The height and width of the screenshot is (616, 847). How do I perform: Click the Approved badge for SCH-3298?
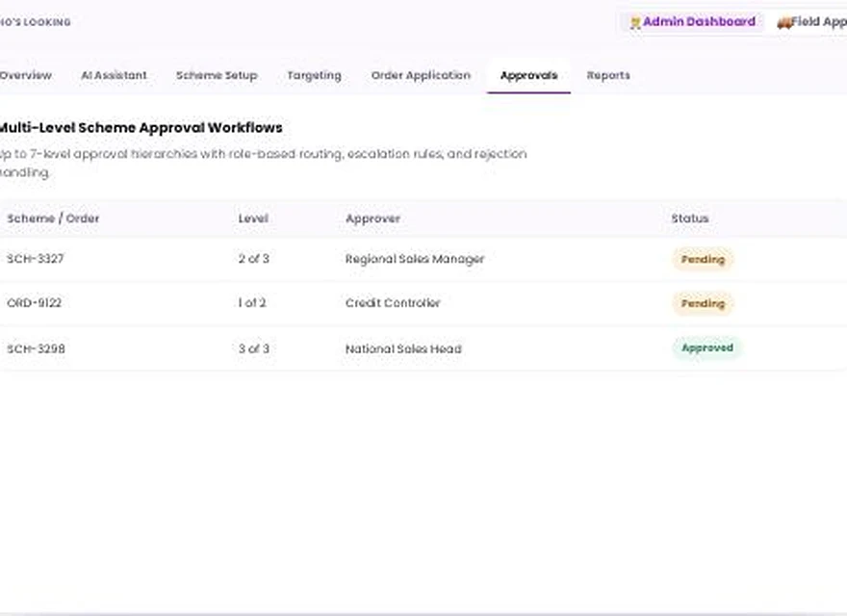pyautogui.click(x=707, y=348)
